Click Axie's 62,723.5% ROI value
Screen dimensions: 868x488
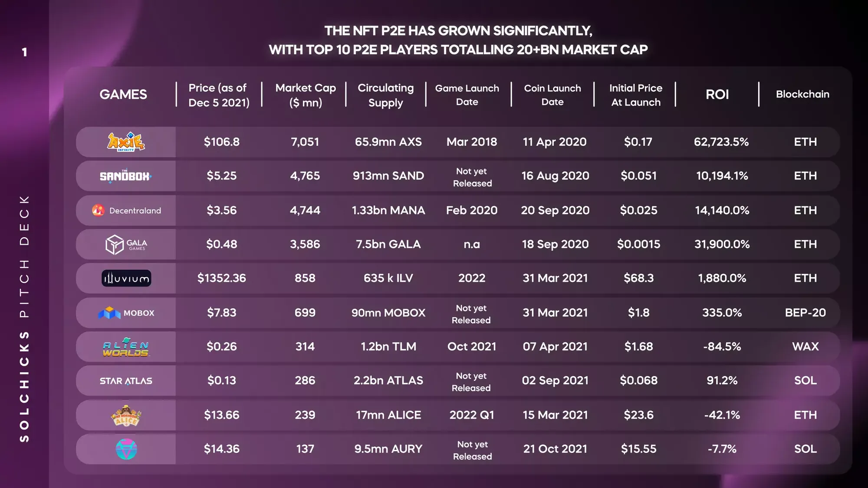click(x=721, y=142)
